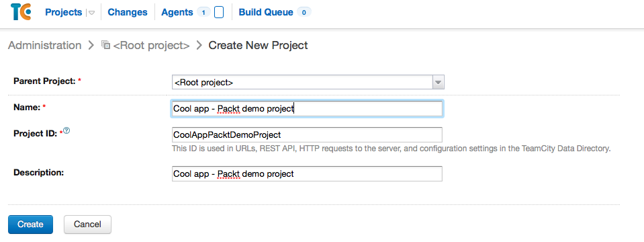
Task: Click into the Project ID field
Action: pos(307,134)
